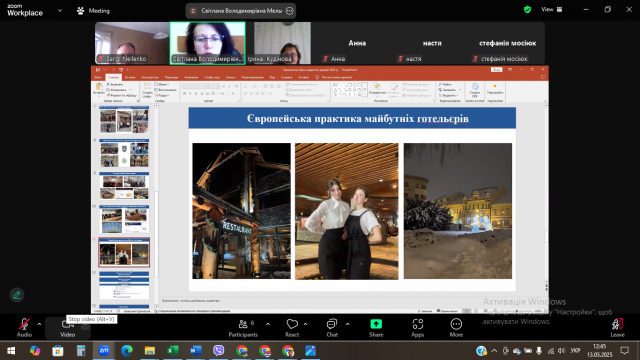Click the font name combo box

click(195, 86)
